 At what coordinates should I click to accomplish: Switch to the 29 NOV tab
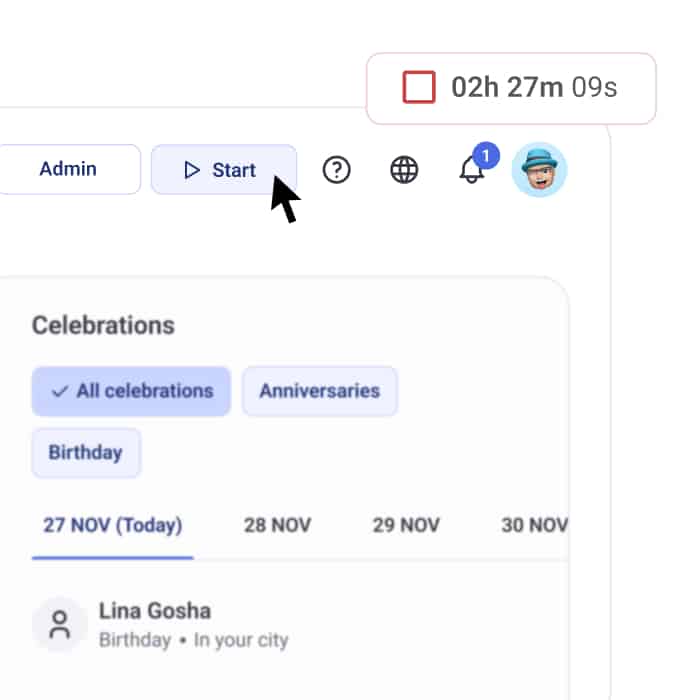(x=406, y=526)
